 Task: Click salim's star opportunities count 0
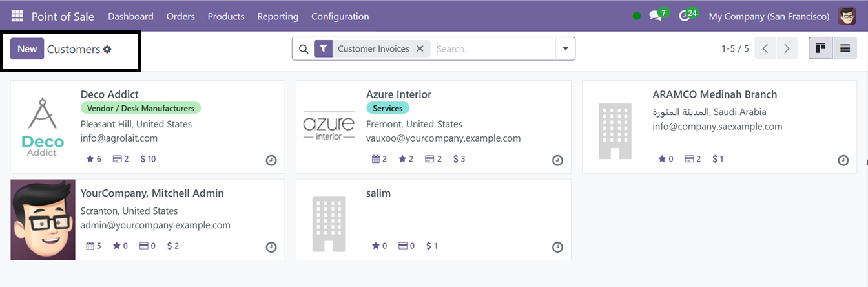coord(380,246)
